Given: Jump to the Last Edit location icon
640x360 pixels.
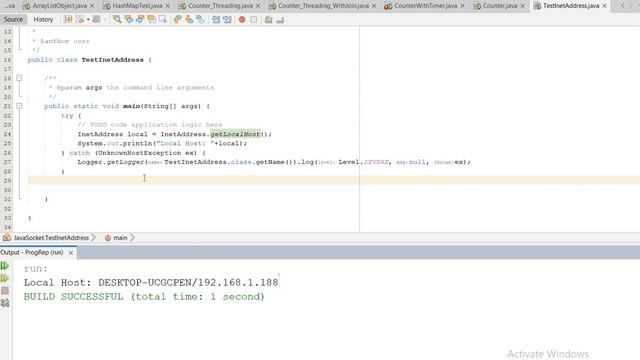Looking at the screenshot, I should (68, 20).
